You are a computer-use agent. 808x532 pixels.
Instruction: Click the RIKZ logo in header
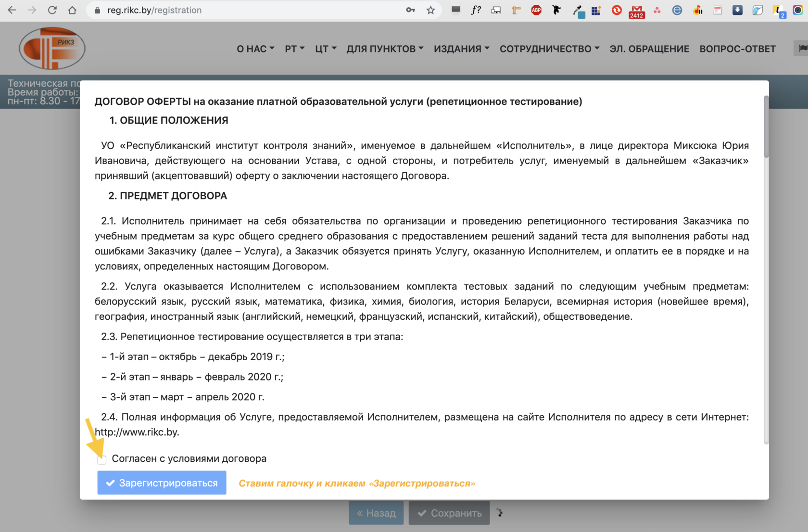pyautogui.click(x=52, y=48)
